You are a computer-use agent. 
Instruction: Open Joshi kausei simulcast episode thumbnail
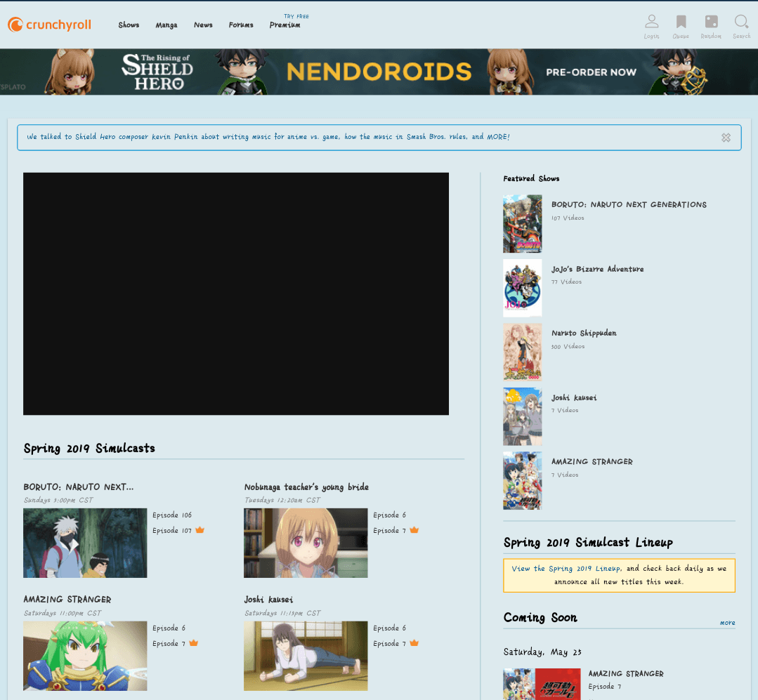[x=306, y=656]
